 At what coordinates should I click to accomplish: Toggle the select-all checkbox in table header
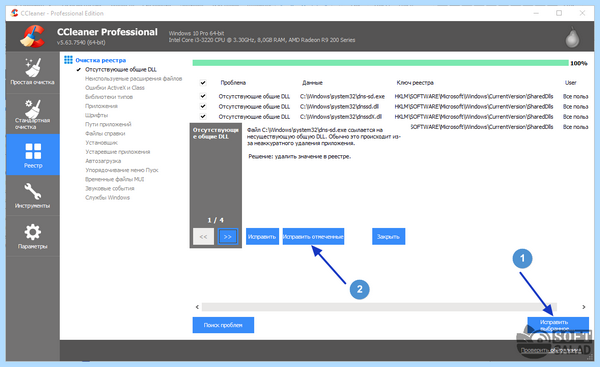point(203,82)
